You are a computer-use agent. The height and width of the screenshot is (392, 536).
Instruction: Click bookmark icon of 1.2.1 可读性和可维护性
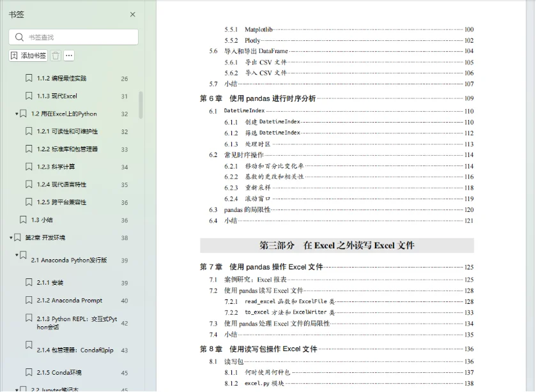point(29,132)
